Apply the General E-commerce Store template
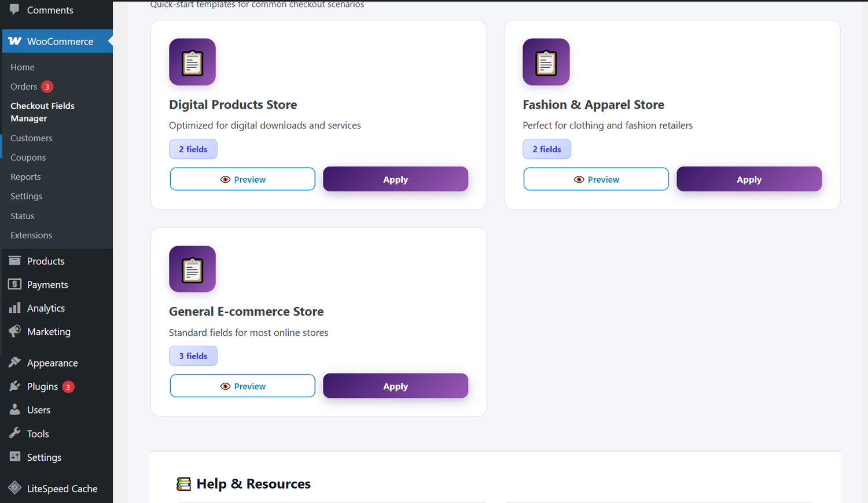 click(x=395, y=386)
